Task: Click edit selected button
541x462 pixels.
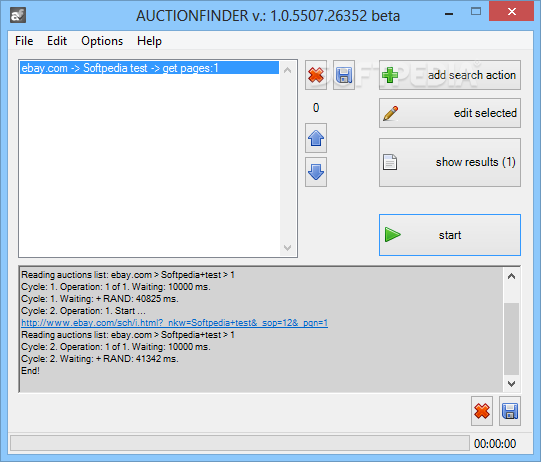Action: point(450,113)
